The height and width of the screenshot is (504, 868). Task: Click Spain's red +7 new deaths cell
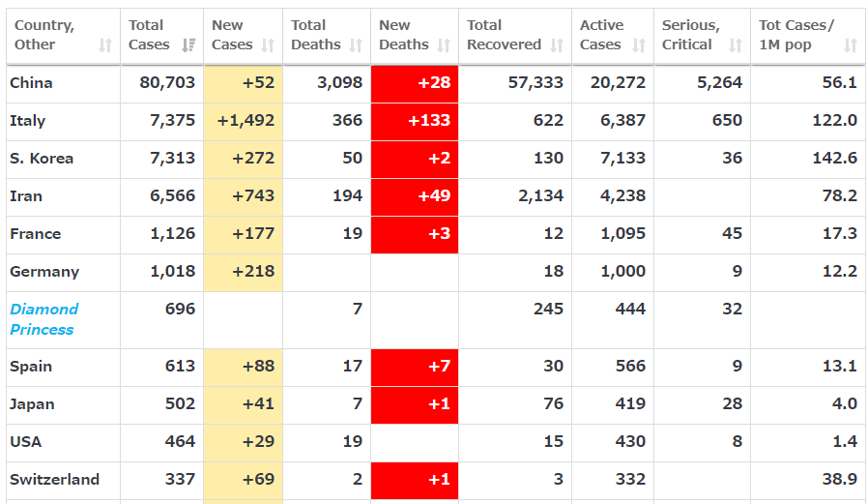(415, 367)
